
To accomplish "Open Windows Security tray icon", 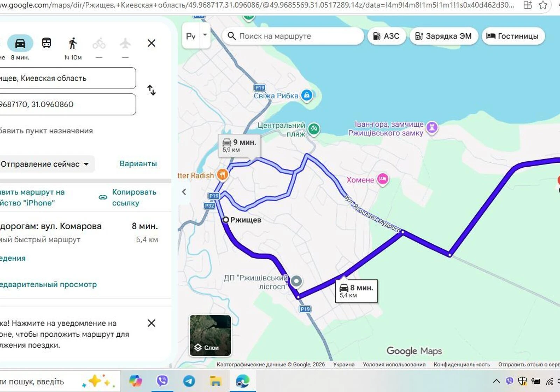I will point(523,381).
